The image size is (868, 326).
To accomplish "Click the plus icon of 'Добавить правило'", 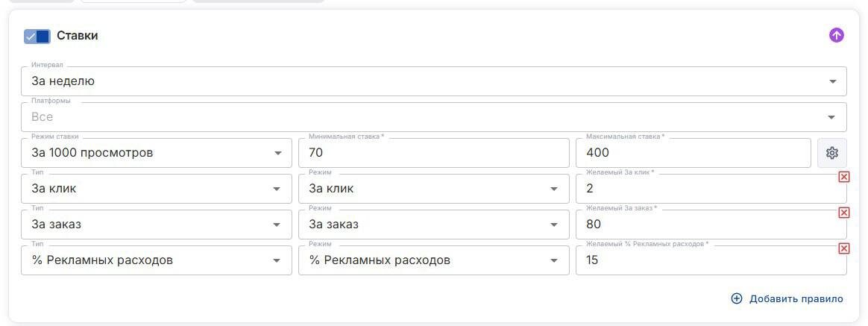I will 737,298.
